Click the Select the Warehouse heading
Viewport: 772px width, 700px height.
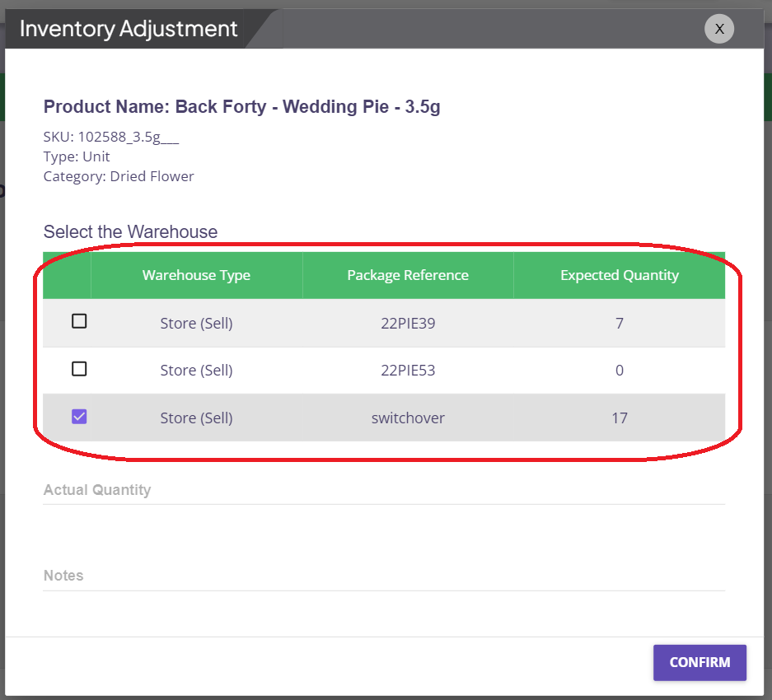(130, 232)
